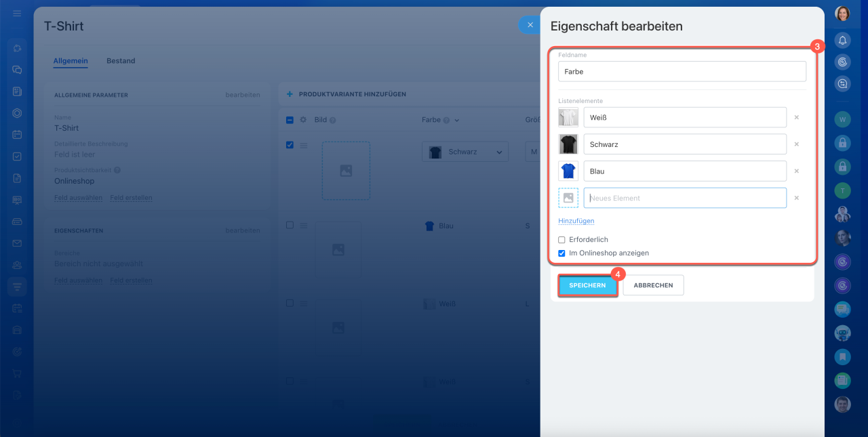Click the help icon next to Bild
Viewport: 868px width, 437px height.
coord(333,120)
